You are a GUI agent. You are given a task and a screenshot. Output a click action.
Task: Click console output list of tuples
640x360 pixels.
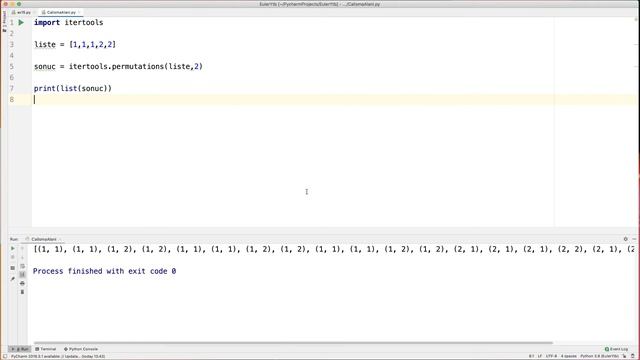coord(334,249)
